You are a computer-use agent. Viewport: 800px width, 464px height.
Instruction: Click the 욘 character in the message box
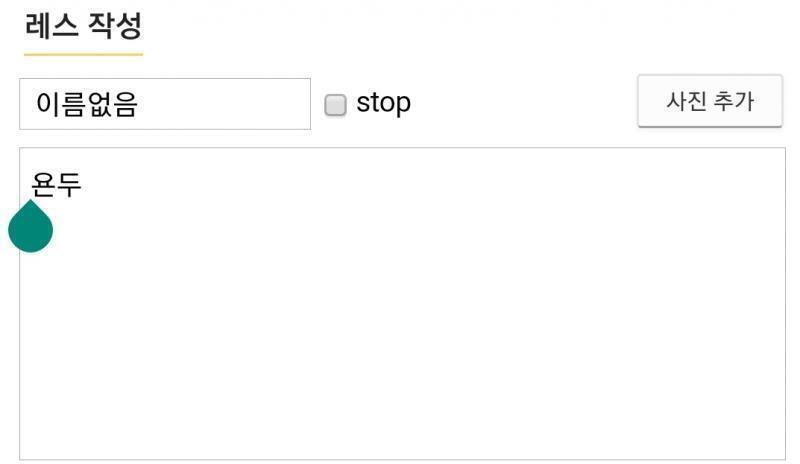tap(43, 184)
